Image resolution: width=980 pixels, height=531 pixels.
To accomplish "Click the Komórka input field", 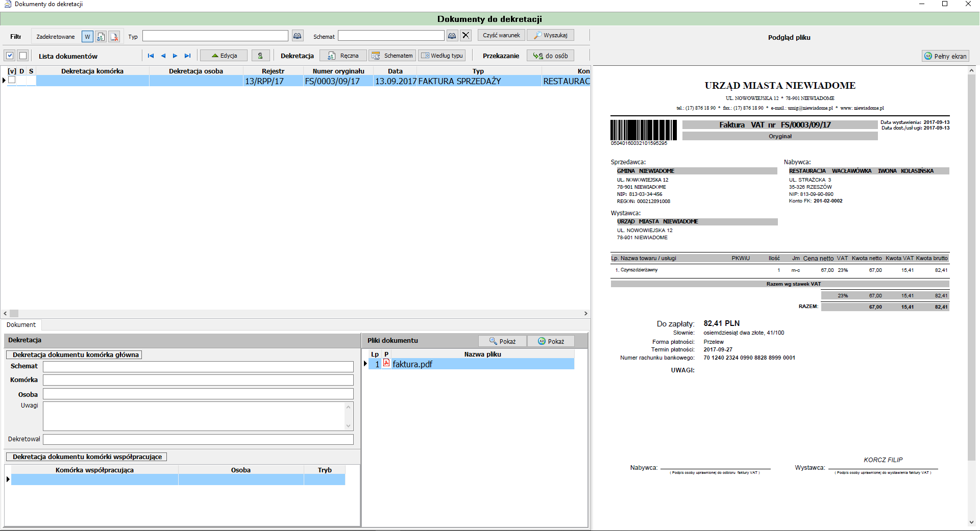I will pos(198,380).
